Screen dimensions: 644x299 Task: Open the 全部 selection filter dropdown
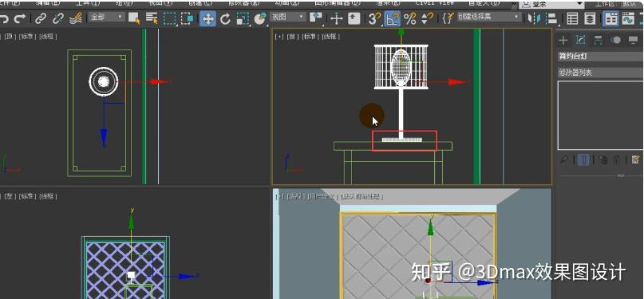coord(106,18)
